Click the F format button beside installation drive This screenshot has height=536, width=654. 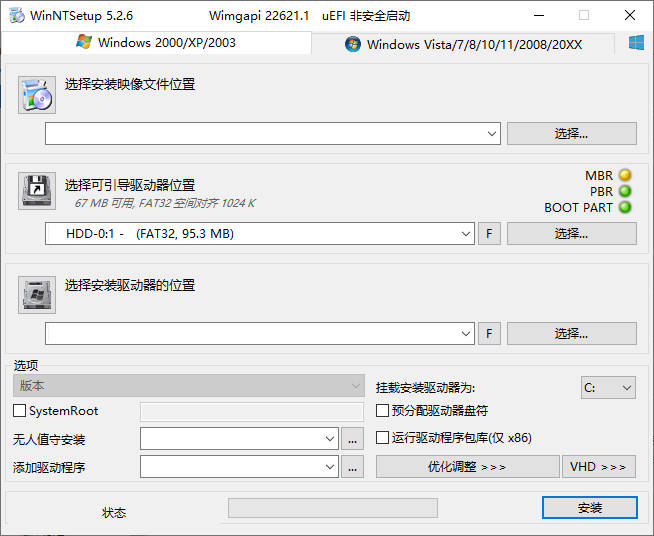click(x=489, y=333)
